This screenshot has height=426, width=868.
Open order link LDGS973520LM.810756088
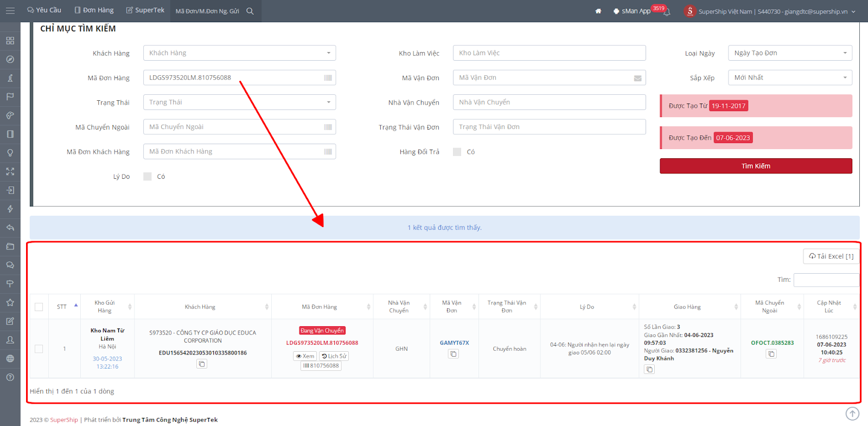click(x=322, y=343)
